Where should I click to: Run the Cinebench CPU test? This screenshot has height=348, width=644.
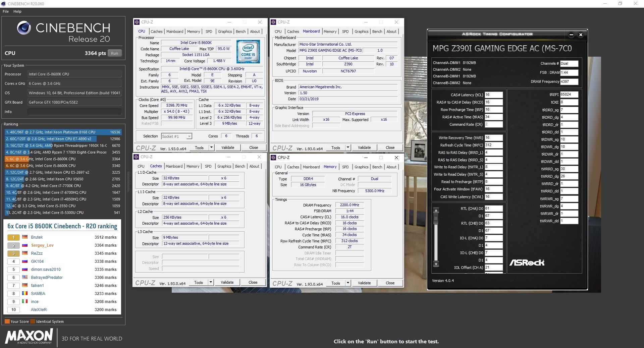(114, 53)
